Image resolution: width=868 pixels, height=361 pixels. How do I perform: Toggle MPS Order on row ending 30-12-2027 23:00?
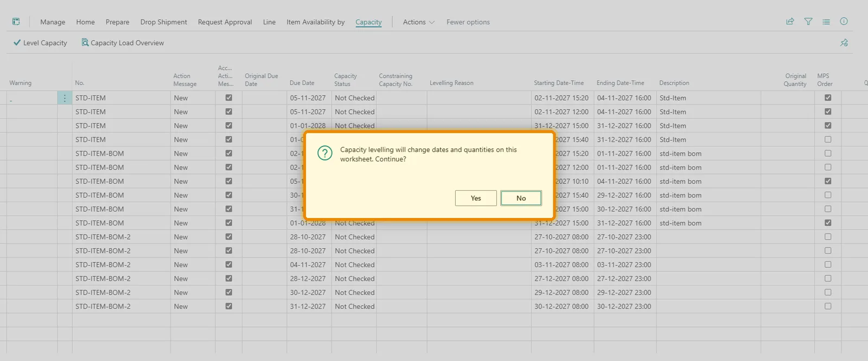(x=828, y=306)
